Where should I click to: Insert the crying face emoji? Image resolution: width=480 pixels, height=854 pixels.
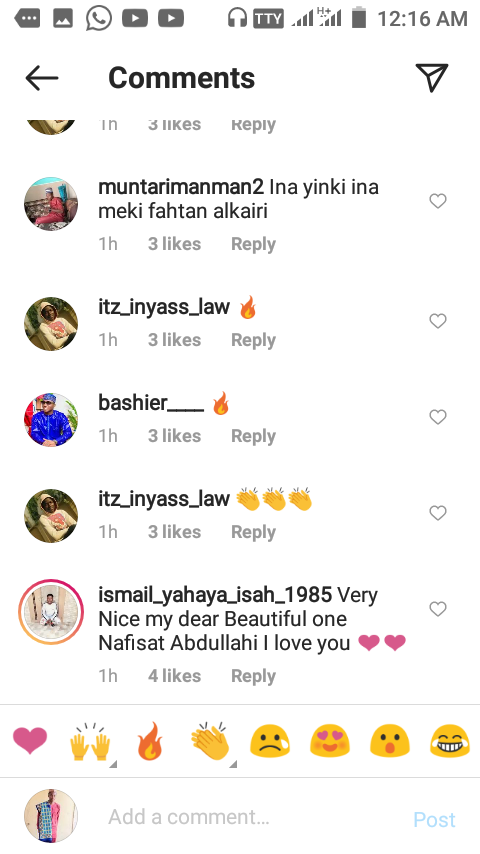pos(270,741)
